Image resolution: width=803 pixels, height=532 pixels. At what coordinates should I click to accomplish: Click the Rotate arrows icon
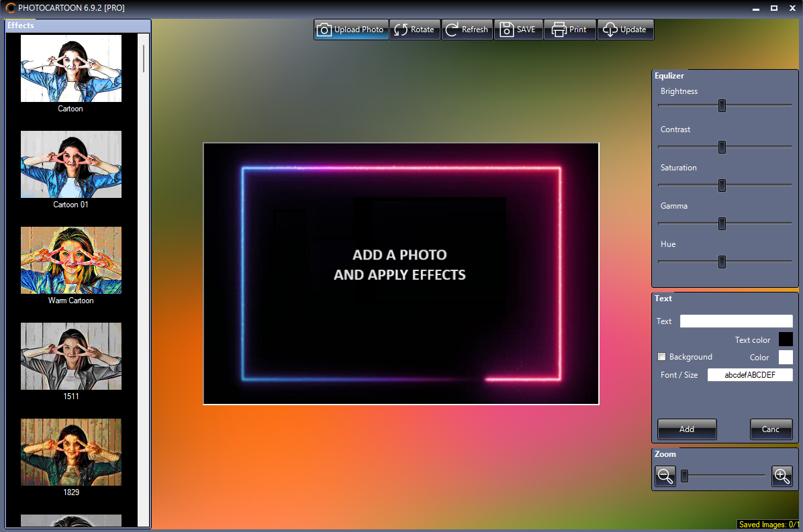pyautogui.click(x=400, y=30)
